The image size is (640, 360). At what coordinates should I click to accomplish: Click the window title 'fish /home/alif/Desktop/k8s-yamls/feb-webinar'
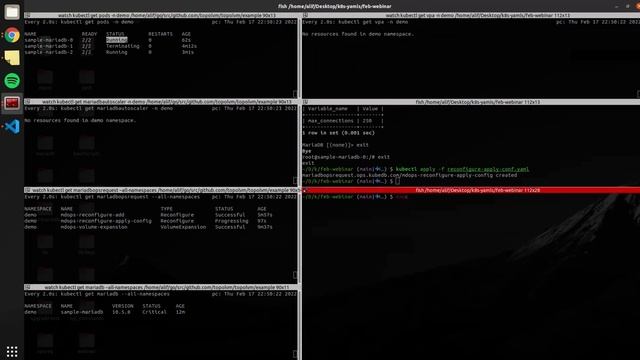coord(335,6)
